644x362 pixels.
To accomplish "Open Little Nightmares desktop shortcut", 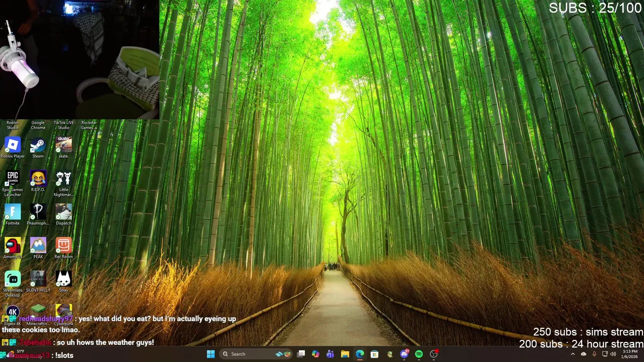I will pos(63,183).
